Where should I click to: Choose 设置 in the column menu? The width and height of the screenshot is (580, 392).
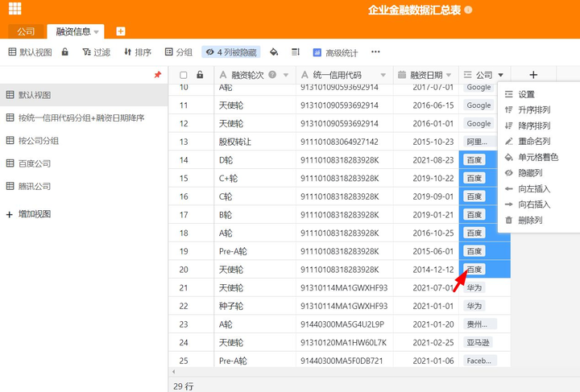(539, 94)
